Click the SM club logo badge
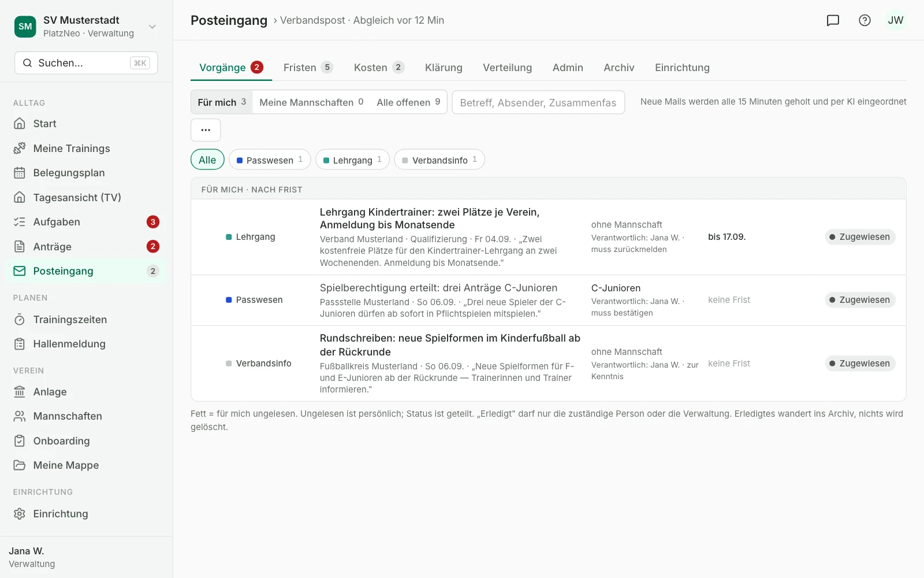The image size is (924, 578). (25, 27)
